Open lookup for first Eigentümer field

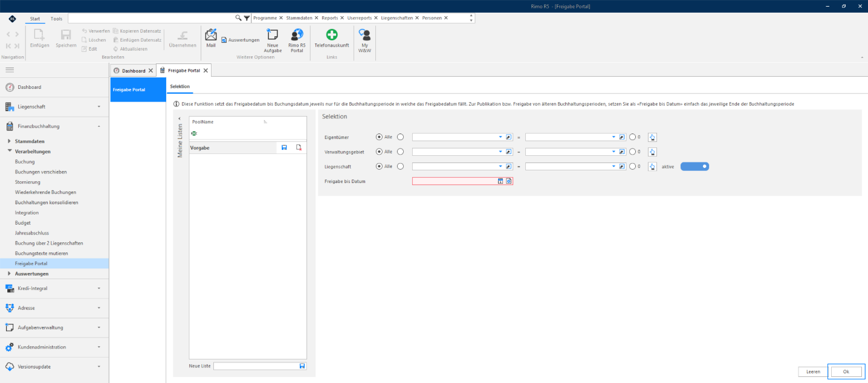tap(508, 137)
